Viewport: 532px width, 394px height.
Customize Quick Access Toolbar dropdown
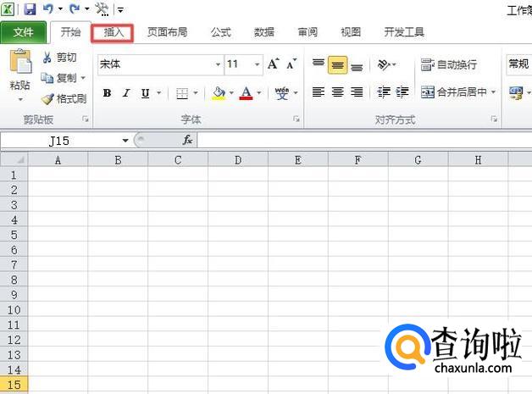[120, 9]
